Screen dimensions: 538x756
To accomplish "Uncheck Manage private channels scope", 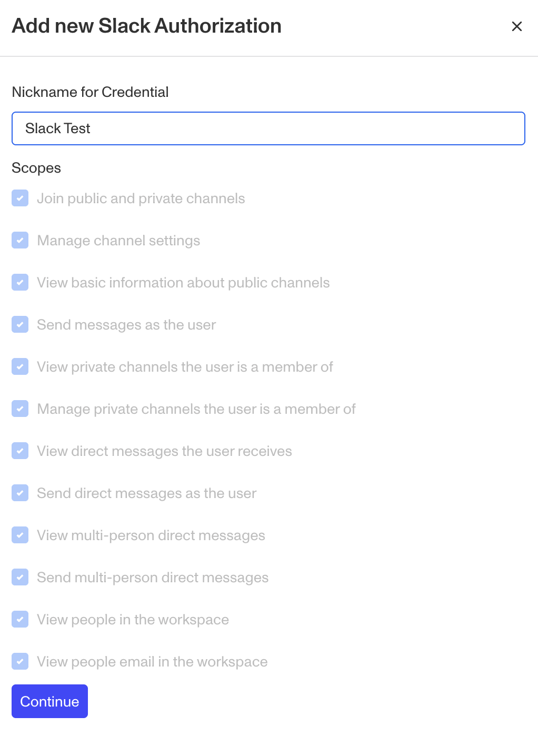I will (x=20, y=409).
